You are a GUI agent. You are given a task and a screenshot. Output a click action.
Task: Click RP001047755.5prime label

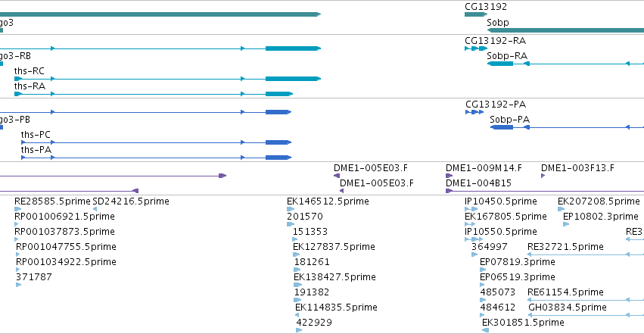click(66, 247)
